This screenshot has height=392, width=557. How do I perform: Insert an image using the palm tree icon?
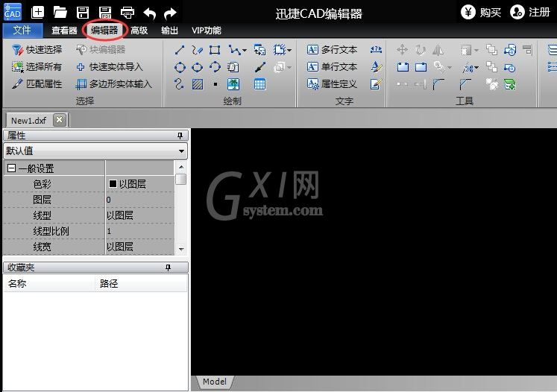coord(233,84)
